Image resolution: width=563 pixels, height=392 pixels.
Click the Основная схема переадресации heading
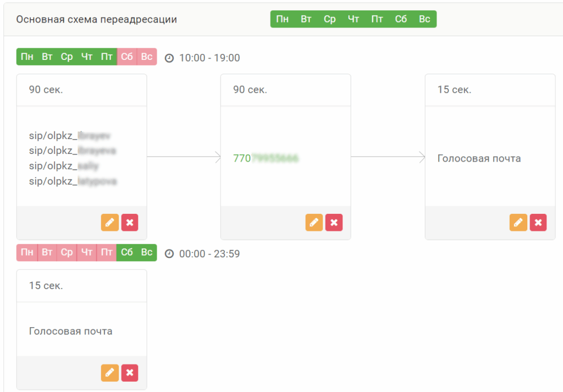(x=96, y=19)
